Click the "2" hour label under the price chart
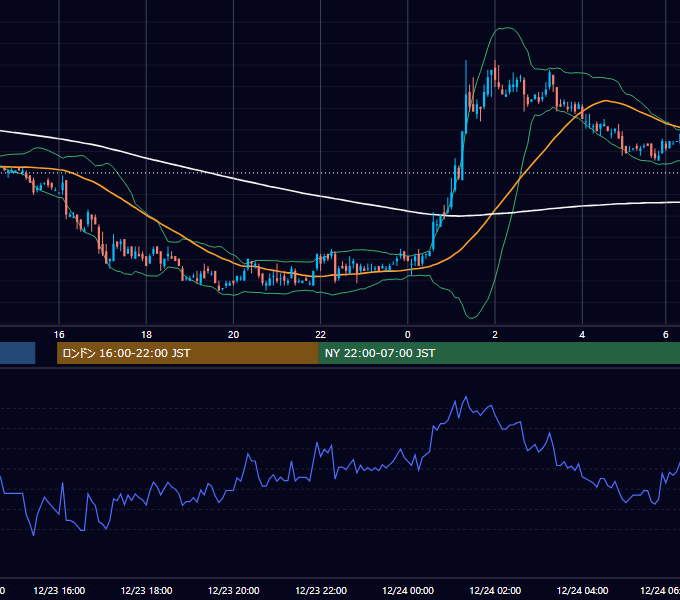680x600 pixels. [495, 335]
